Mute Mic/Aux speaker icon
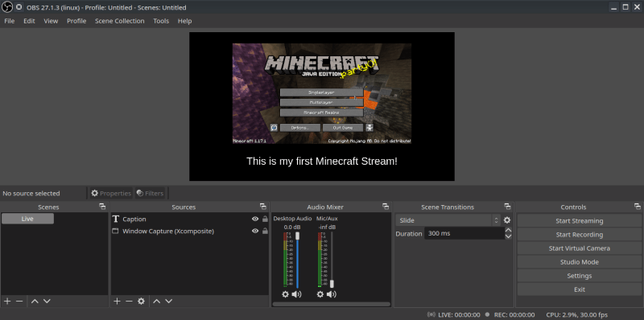 [332, 294]
